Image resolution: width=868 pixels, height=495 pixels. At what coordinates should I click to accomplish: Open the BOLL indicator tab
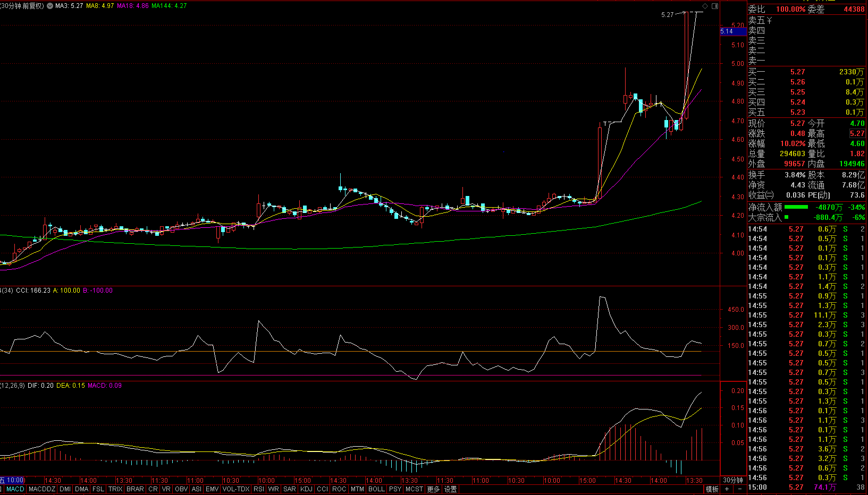(376, 489)
